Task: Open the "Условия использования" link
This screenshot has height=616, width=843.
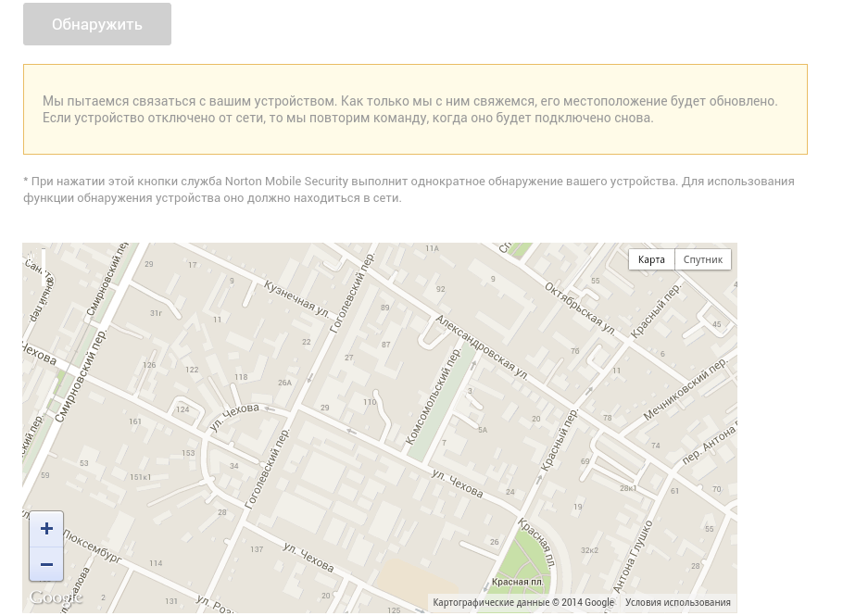Action: pos(677,602)
